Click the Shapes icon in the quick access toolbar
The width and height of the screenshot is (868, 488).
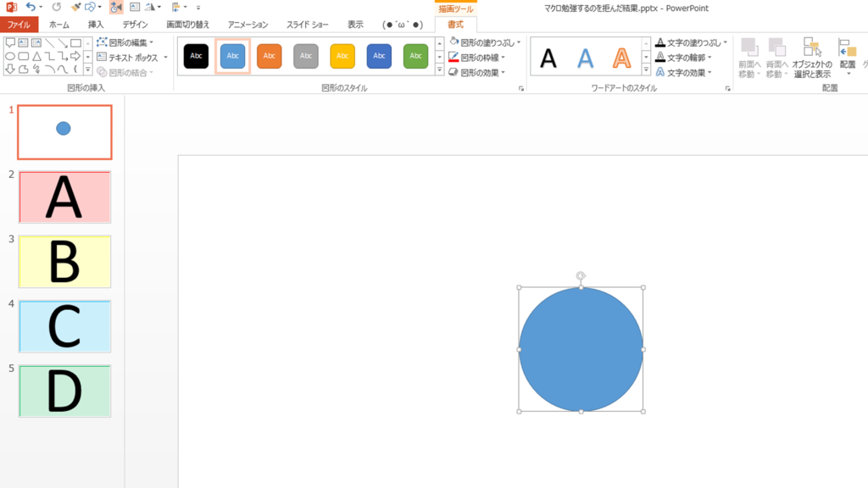point(90,7)
